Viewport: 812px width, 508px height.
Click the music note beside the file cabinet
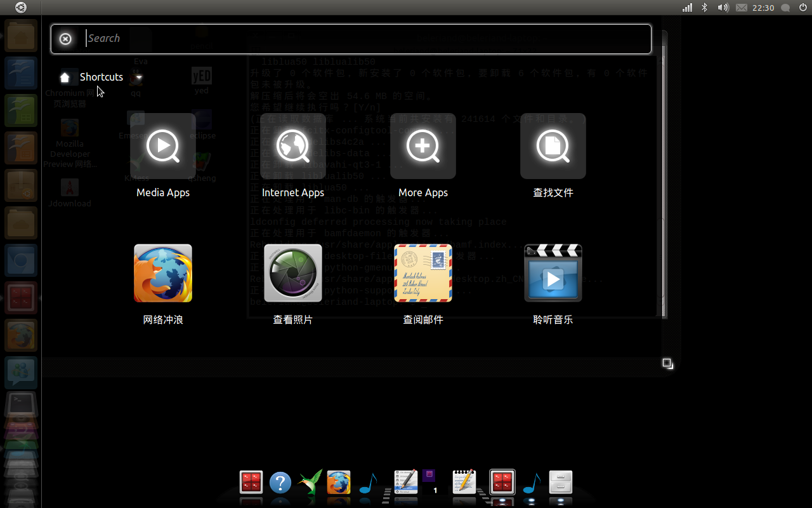532,483
